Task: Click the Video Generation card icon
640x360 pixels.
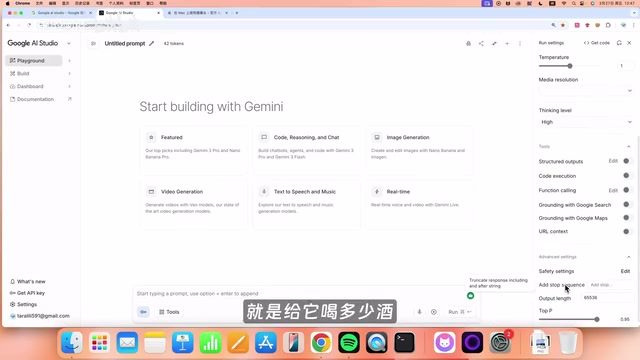Action: coord(151,191)
